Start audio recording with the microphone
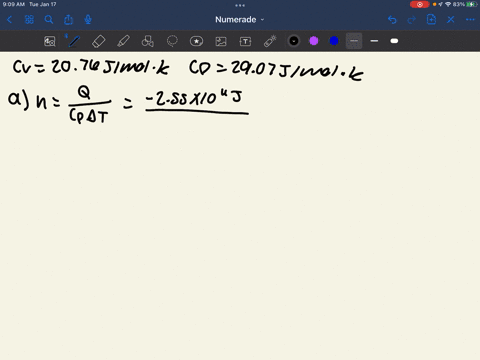 click(88, 20)
